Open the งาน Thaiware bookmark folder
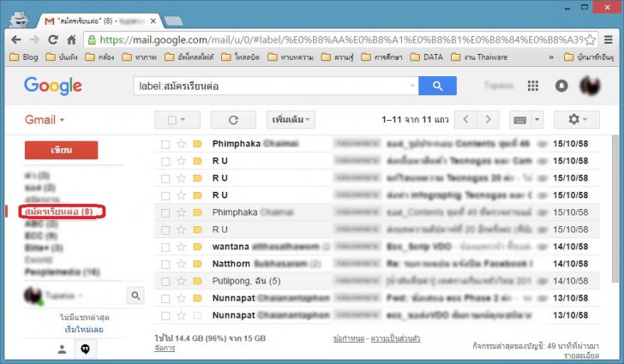This screenshot has height=364, width=624. [479, 57]
